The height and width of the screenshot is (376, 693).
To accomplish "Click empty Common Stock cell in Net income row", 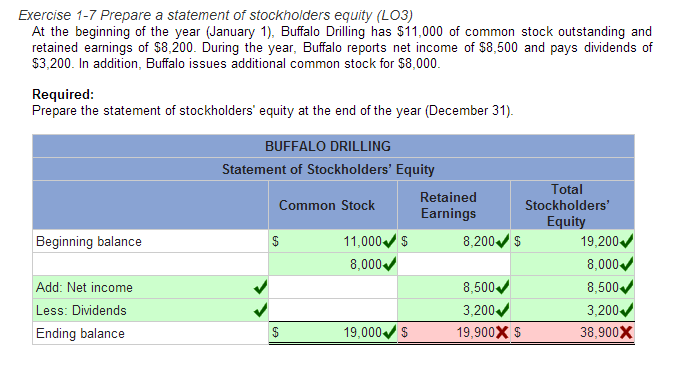I will (333, 287).
